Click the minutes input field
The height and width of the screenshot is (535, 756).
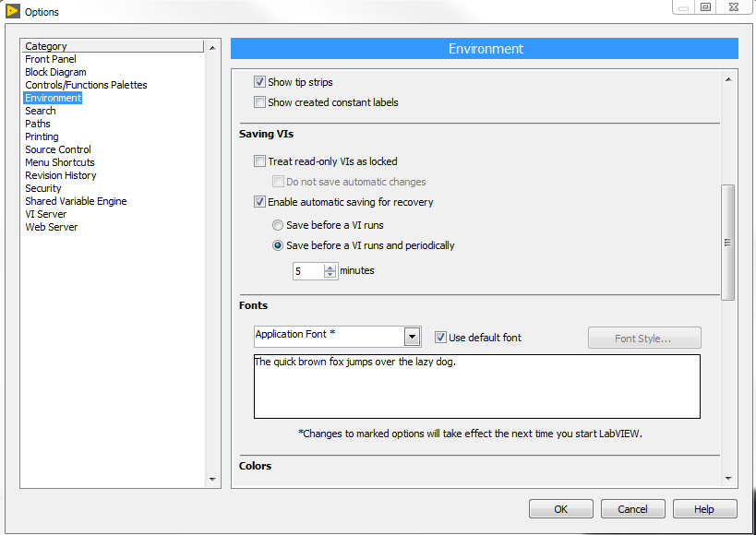click(308, 271)
